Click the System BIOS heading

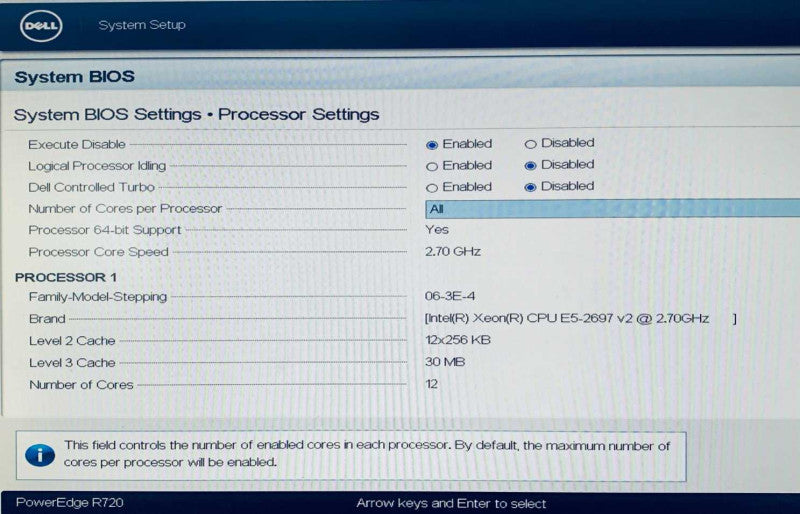(74, 77)
